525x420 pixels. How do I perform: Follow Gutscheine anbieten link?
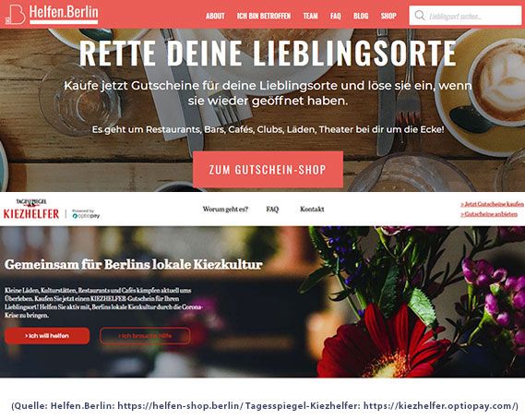(489, 214)
